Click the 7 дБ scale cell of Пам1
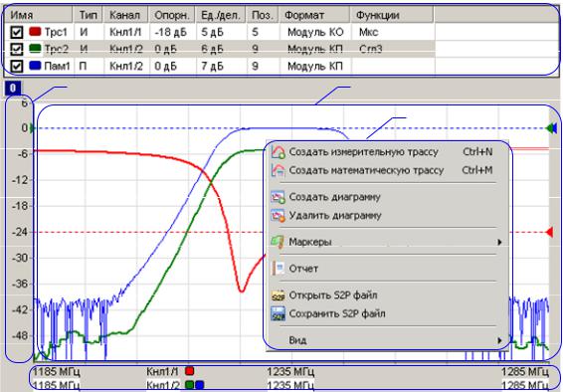The height and width of the screenshot is (392, 563). (x=212, y=66)
